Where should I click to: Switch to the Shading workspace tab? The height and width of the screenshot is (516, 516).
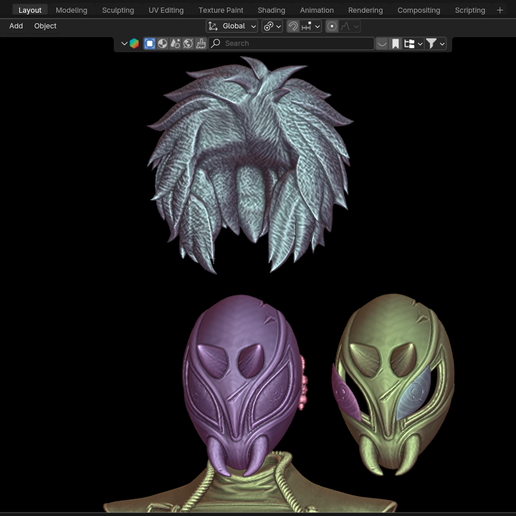271,10
